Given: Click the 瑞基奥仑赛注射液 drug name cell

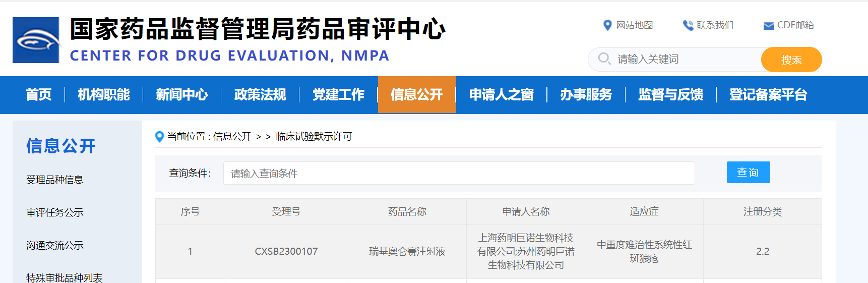Looking at the screenshot, I should pyautogui.click(x=407, y=251).
